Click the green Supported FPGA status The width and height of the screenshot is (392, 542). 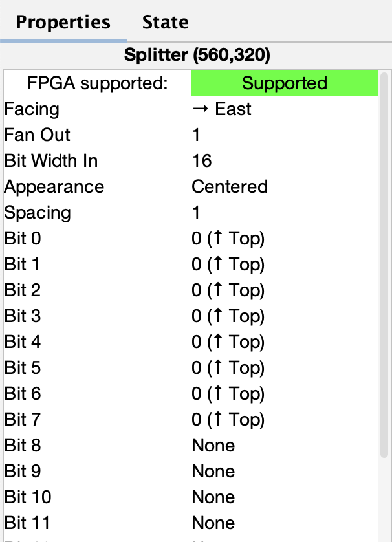(284, 83)
